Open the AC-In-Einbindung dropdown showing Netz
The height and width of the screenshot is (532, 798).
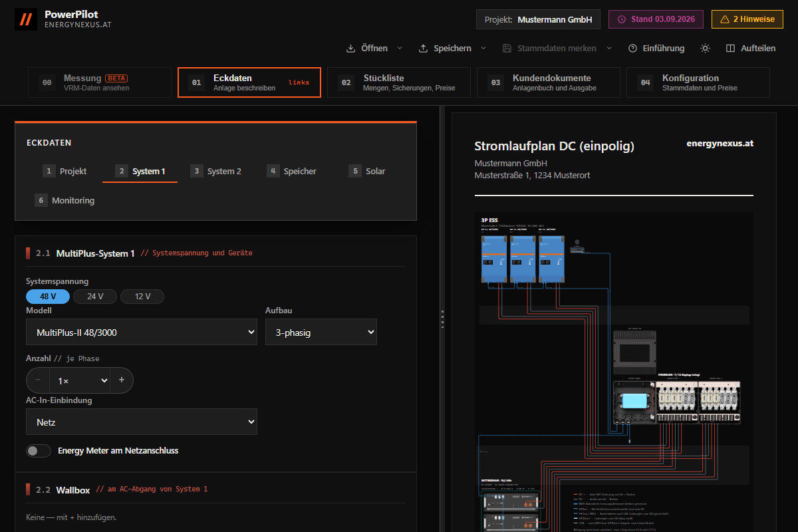pyautogui.click(x=142, y=422)
